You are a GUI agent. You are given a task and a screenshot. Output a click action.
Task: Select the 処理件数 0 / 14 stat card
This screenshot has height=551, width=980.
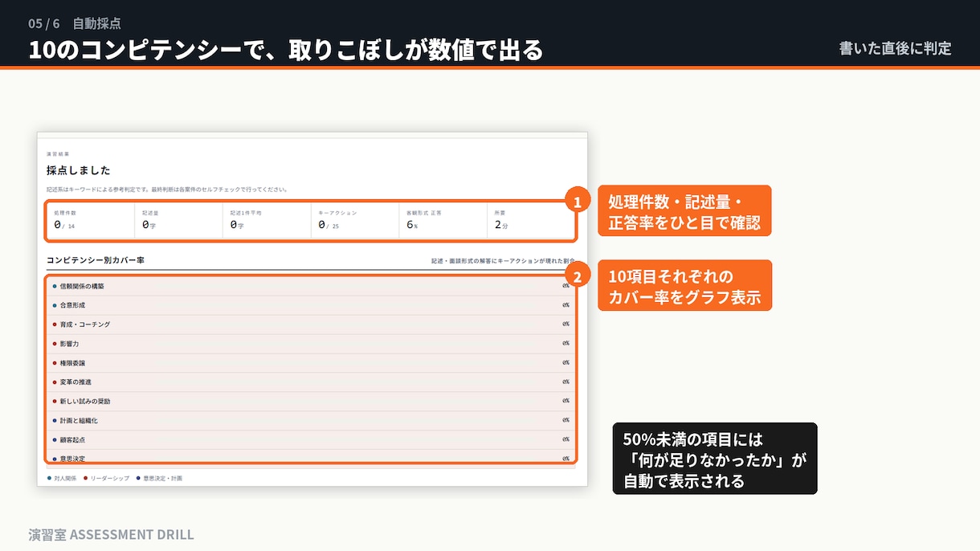click(x=91, y=221)
